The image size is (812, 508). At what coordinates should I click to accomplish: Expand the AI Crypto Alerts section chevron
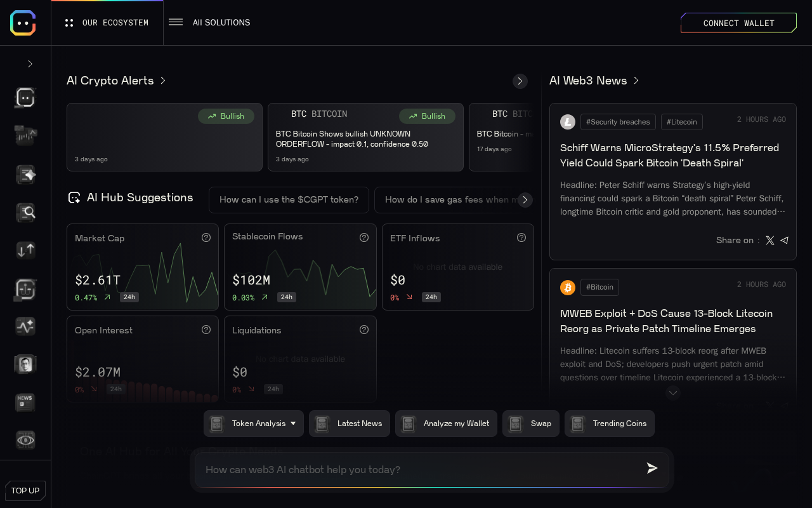click(x=163, y=81)
